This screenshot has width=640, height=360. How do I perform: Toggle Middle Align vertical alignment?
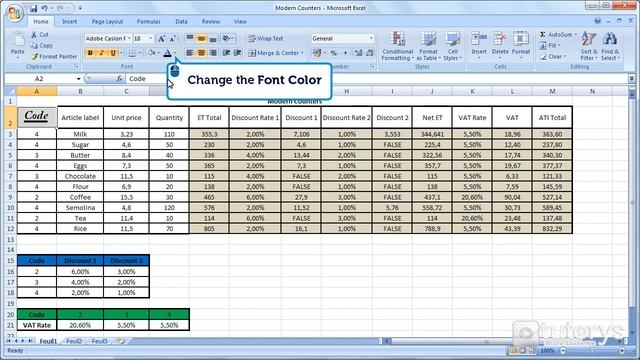201,39
